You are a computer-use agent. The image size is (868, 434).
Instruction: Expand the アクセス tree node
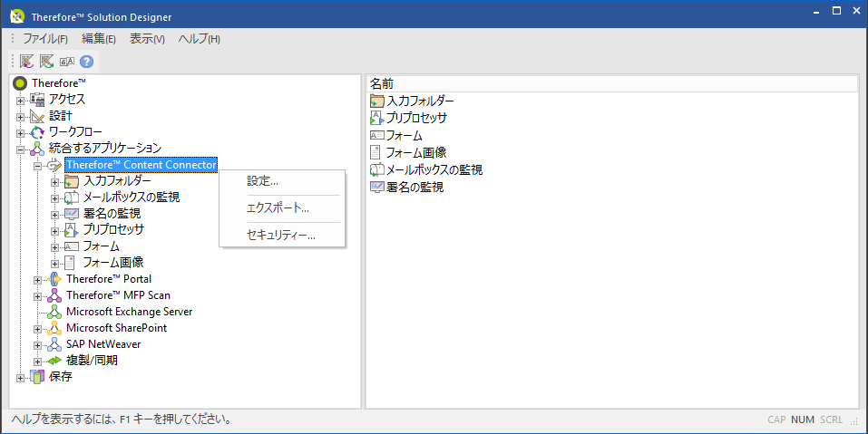[x=21, y=101]
